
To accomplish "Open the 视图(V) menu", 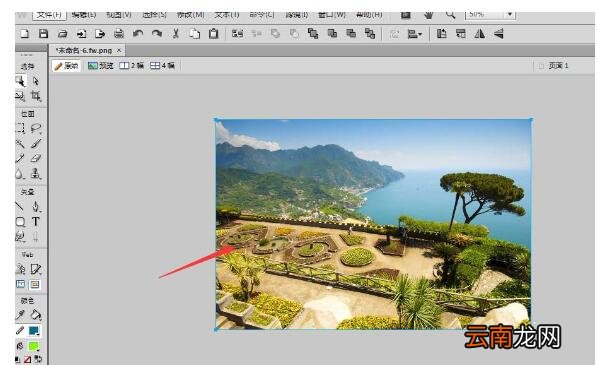I will [119, 14].
